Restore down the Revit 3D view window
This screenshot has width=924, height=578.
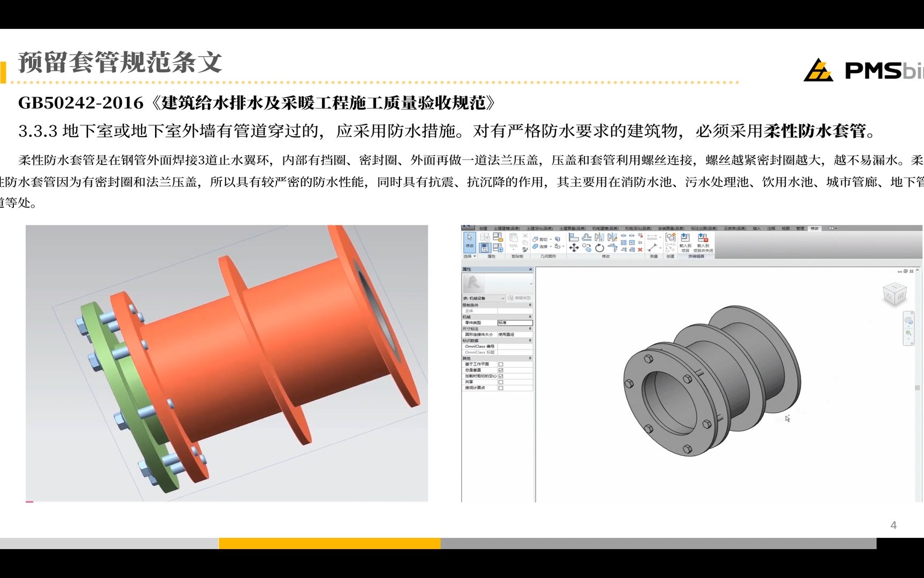click(x=906, y=271)
